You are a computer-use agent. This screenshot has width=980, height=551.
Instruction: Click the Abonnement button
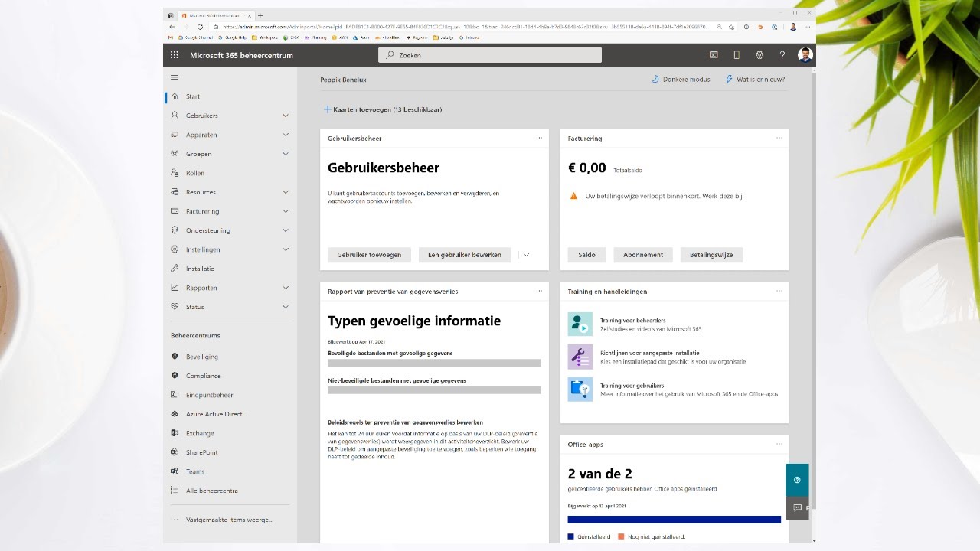tap(643, 255)
